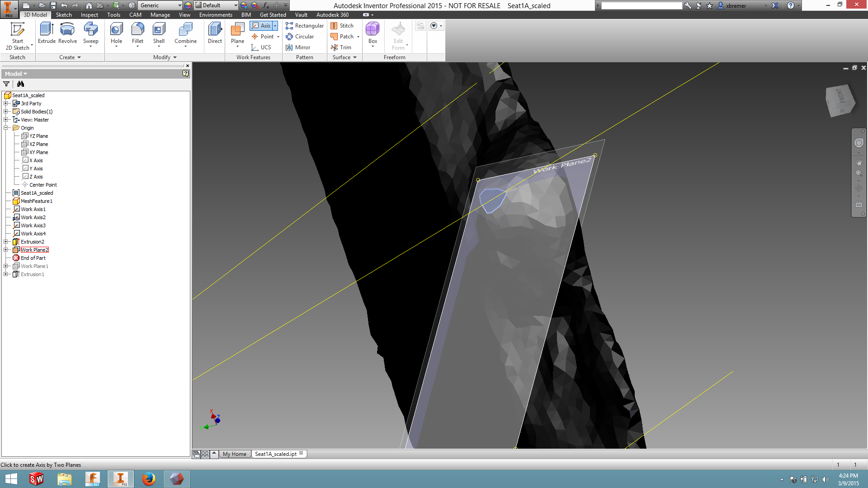Image resolution: width=868 pixels, height=488 pixels.
Task: Switch to the Inspect ribbon tab
Action: (x=89, y=15)
